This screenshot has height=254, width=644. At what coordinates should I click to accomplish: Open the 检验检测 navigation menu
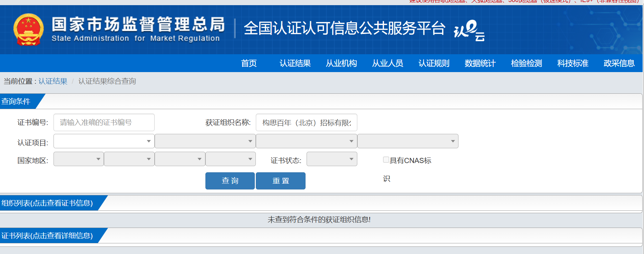tap(526, 63)
